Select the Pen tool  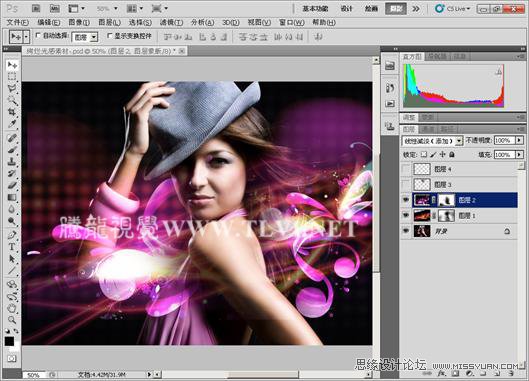pos(12,235)
